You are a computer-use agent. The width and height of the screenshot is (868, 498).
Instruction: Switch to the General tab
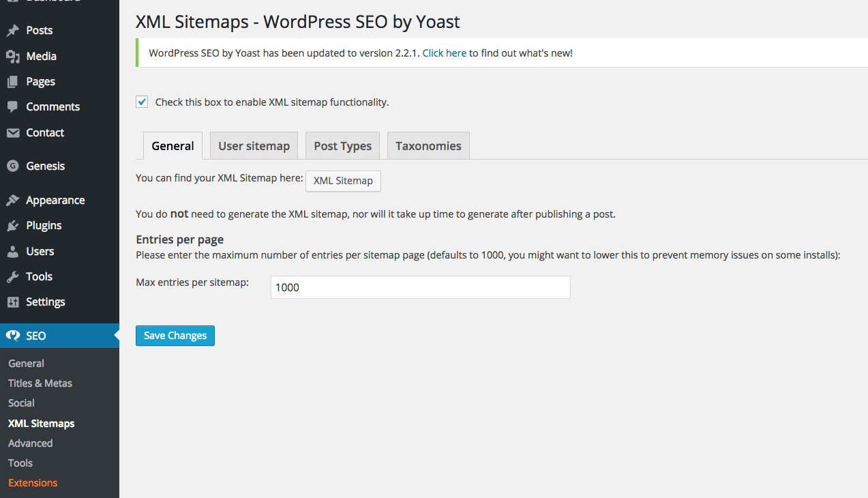tap(173, 146)
